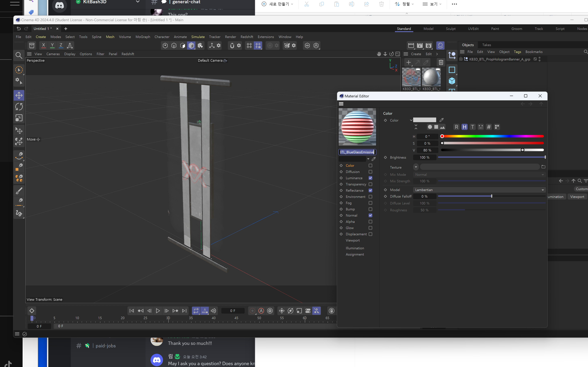The height and width of the screenshot is (367, 588).
Task: Select the Move tool in left toolbar
Action: point(19,95)
